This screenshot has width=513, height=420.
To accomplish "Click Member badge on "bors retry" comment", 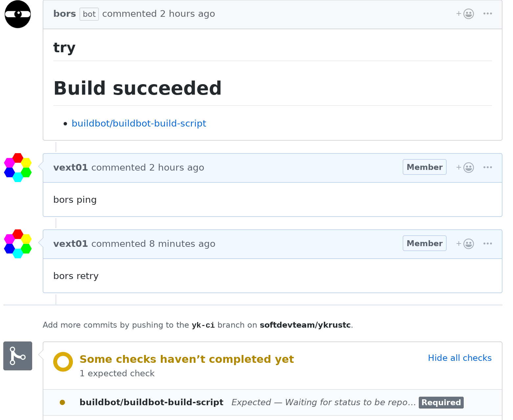I will tap(424, 244).
